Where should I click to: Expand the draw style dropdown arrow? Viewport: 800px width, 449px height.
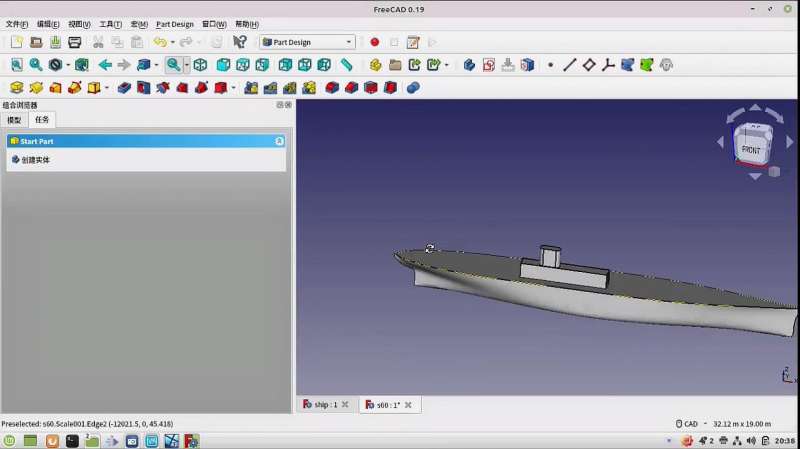pyautogui.click(x=68, y=65)
